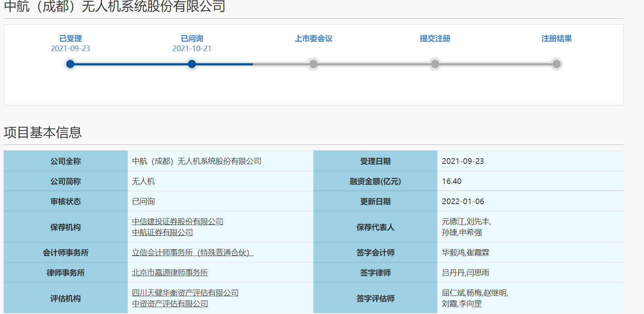Click the 更新日期 header cell
Screen dimensions: 644x314
coord(375,201)
